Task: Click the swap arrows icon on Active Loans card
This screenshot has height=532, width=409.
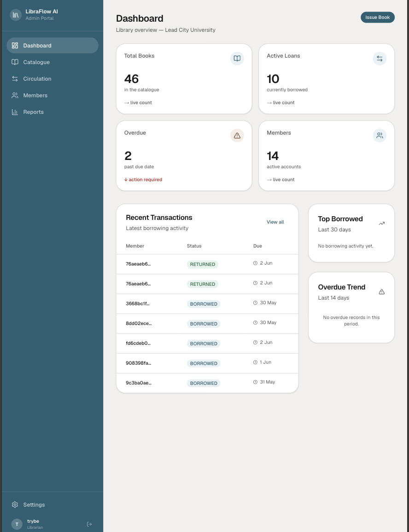Action: [380, 59]
